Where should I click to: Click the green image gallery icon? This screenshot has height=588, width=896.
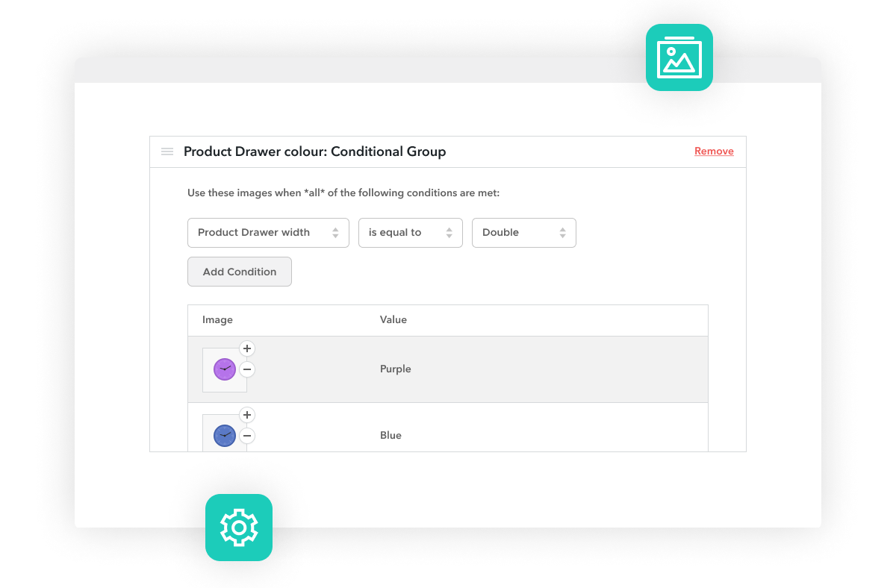pyautogui.click(x=679, y=57)
